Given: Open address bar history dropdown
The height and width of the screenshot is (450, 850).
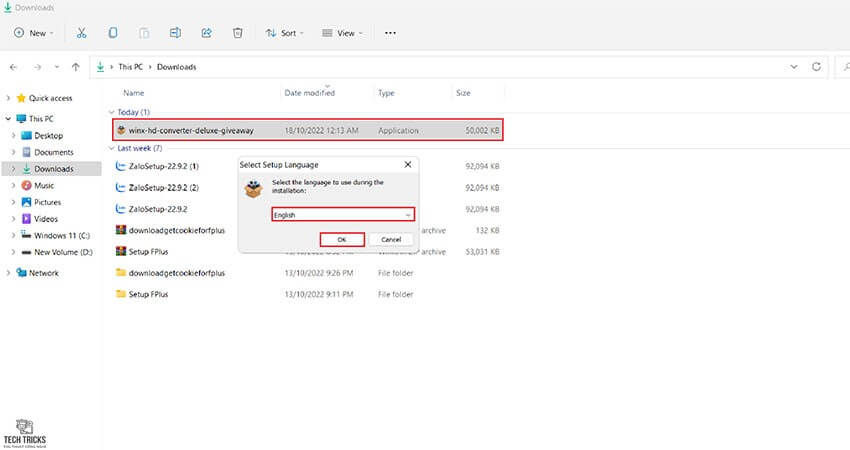Looking at the screenshot, I should (x=794, y=67).
